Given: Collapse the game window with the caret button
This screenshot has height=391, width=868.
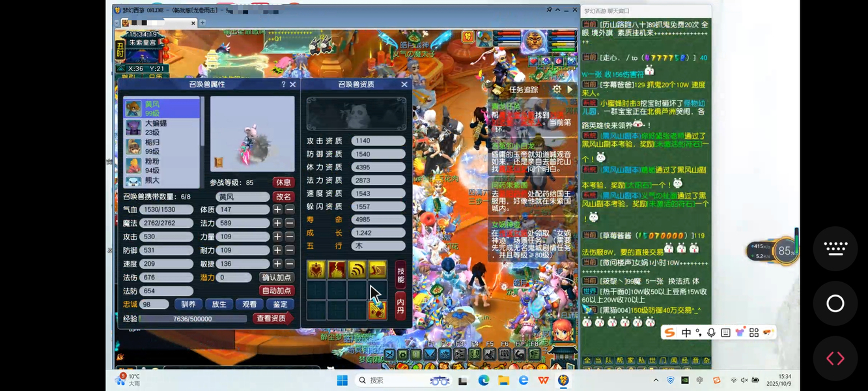Looking at the screenshot, I should pyautogui.click(x=559, y=10).
